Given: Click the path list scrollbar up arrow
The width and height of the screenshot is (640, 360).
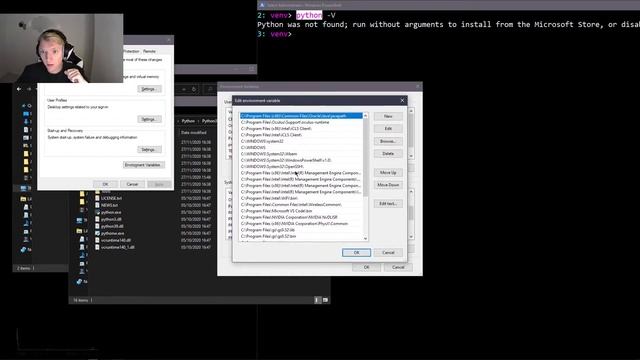Looking at the screenshot, I should tap(365, 116).
